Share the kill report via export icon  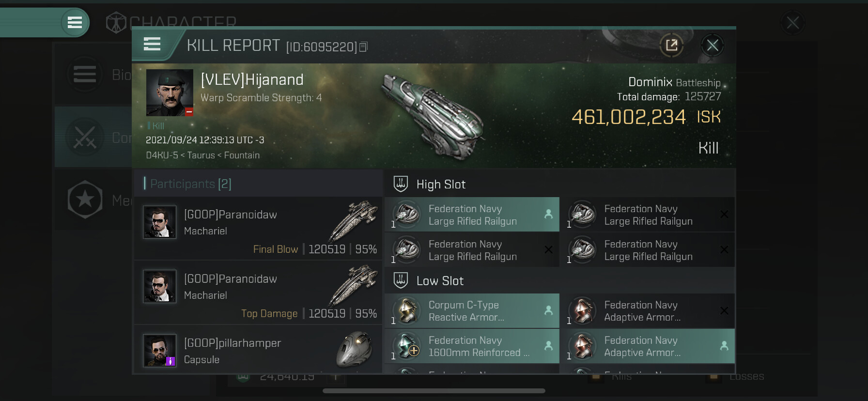671,46
